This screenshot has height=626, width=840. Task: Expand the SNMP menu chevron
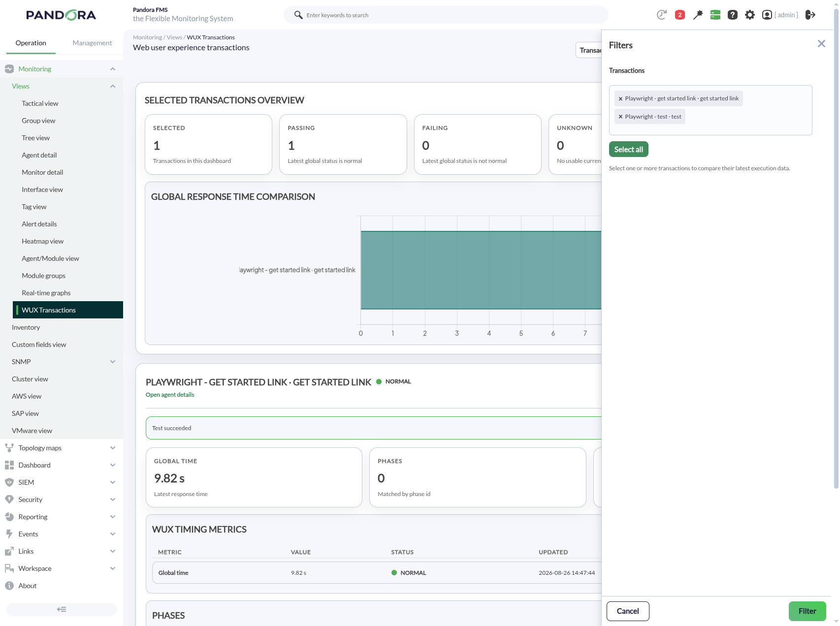[x=113, y=362]
